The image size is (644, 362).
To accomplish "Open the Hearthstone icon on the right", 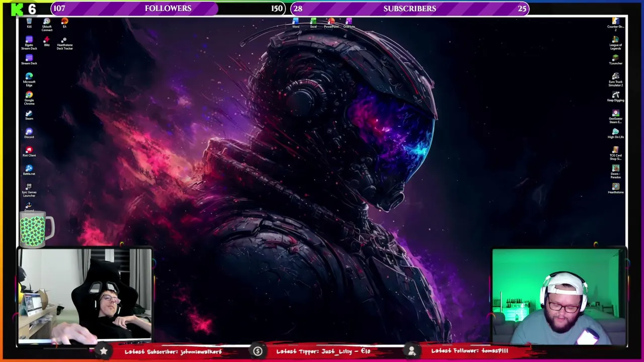I will (615, 188).
